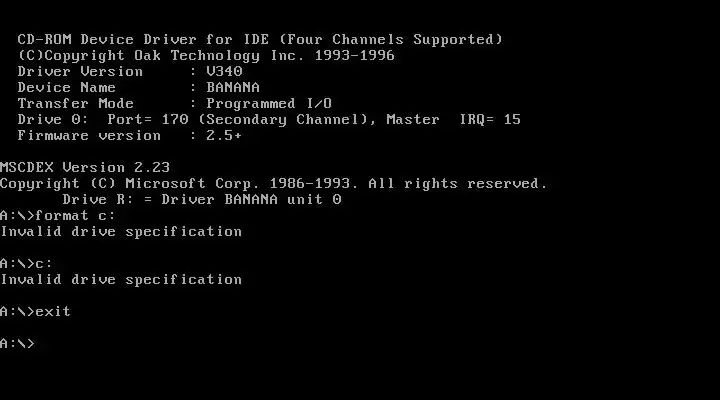Click the empty A:\> prompt at bottom
The height and width of the screenshot is (400, 720).
(17, 344)
